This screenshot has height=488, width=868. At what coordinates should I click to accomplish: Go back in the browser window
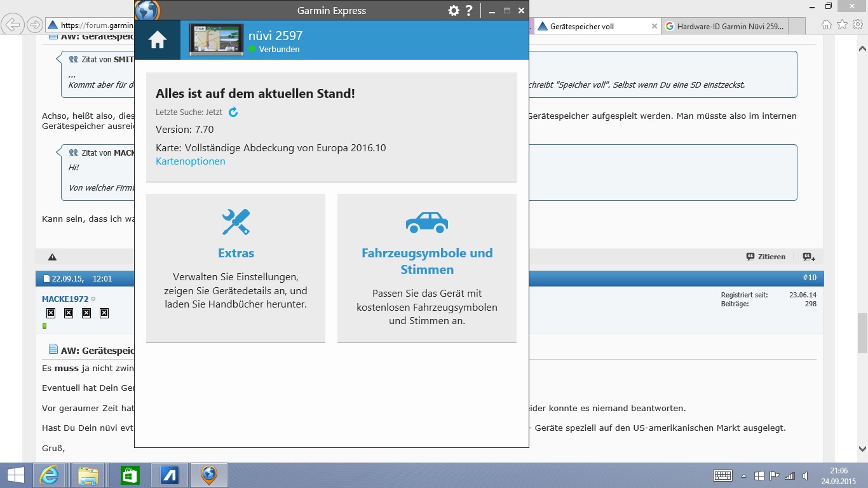(x=11, y=25)
